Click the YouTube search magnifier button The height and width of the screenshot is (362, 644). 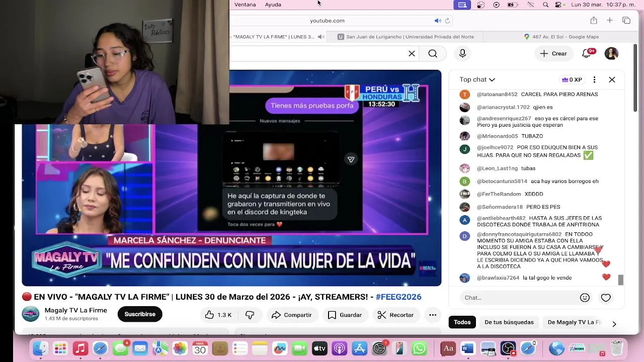(x=433, y=53)
